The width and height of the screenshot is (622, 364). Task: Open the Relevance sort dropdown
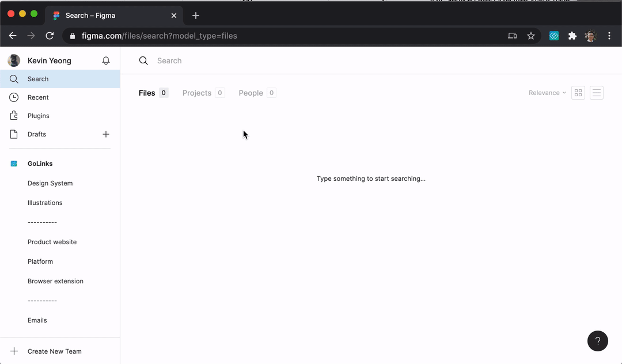pos(547,93)
